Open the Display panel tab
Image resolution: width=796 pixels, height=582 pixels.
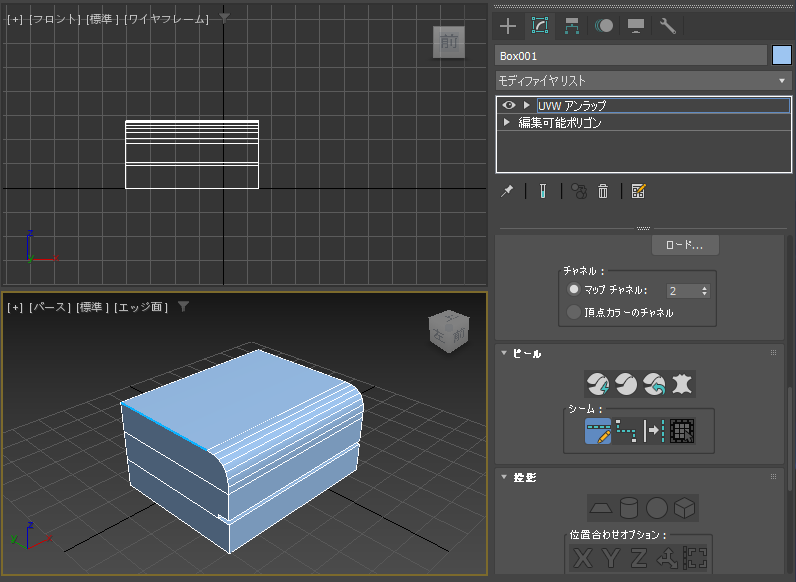tap(636, 26)
